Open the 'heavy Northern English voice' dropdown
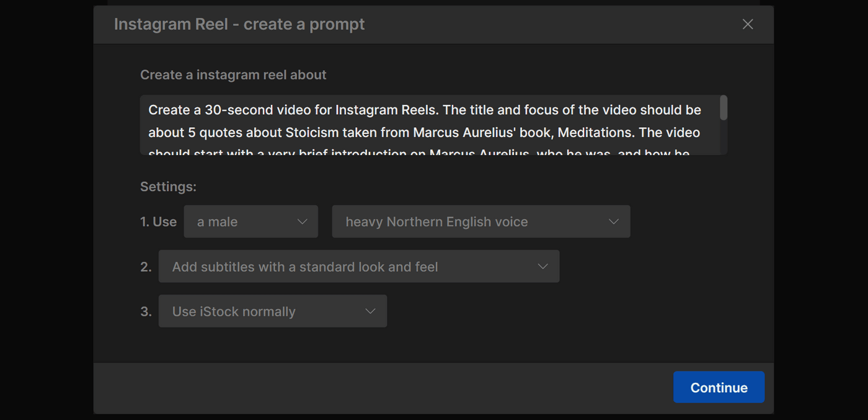This screenshot has width=868, height=420. 459,221
